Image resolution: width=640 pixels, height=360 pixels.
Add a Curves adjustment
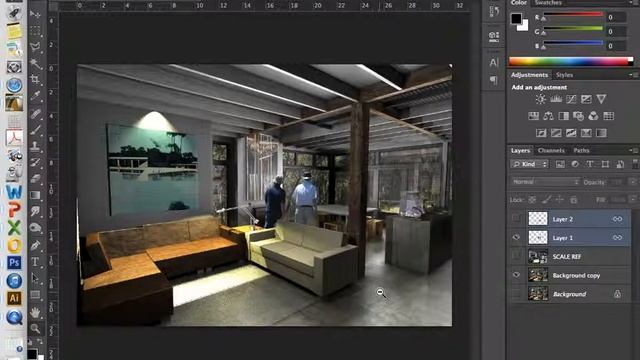(x=571, y=99)
